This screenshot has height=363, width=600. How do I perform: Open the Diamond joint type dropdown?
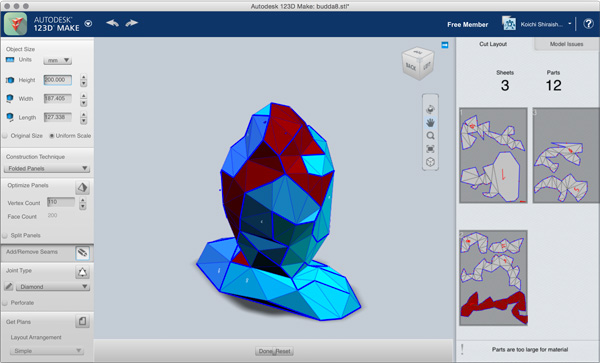tap(53, 286)
